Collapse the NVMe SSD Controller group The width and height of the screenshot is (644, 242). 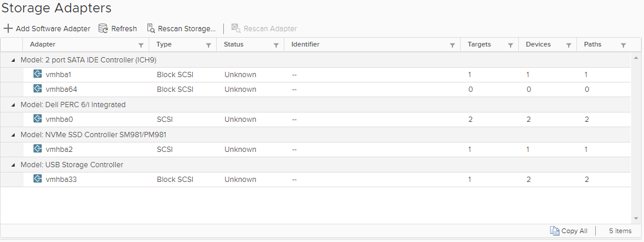click(13, 135)
